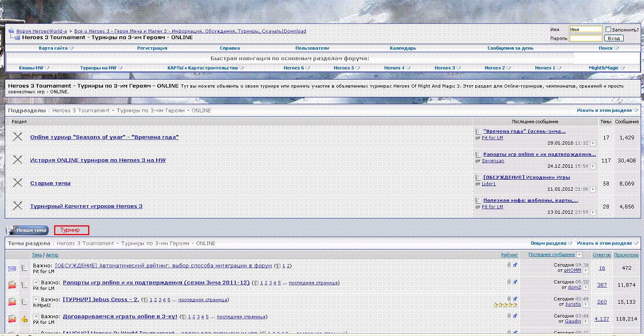Go to last post arrow dated 24.12.2011
Viewport: 644px width, 336px height.
coord(593,166)
